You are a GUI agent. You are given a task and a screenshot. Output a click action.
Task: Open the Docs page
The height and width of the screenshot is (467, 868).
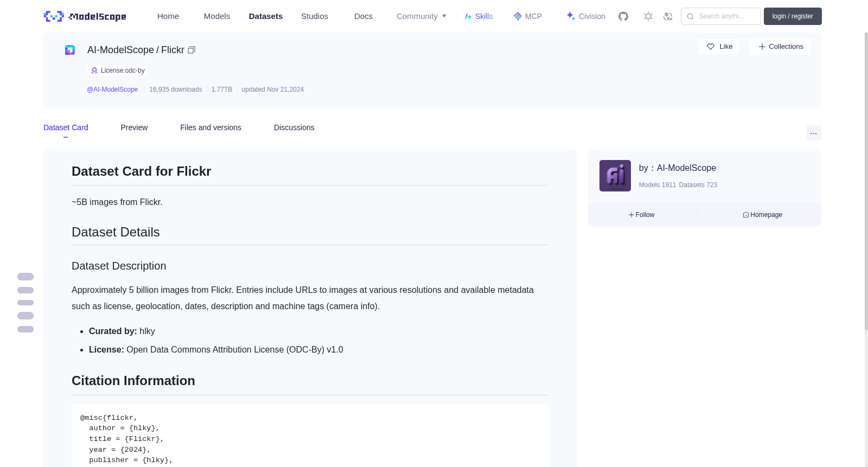[x=363, y=16]
